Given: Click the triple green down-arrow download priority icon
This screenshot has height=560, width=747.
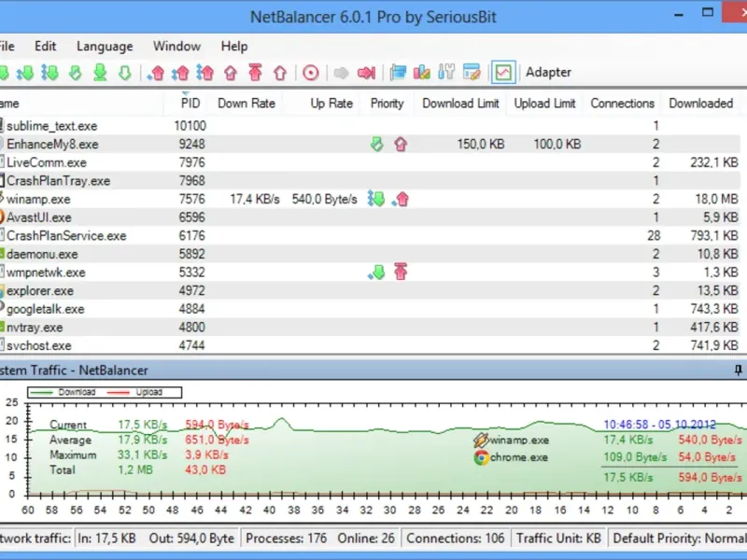Looking at the screenshot, I should [50, 72].
